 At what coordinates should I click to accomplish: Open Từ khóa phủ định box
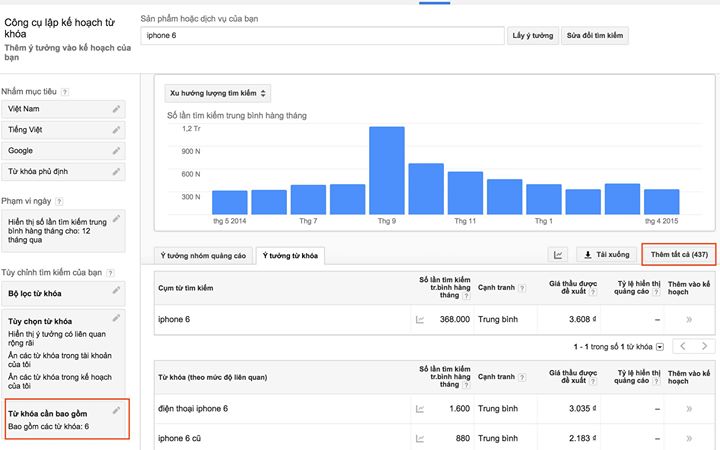pos(63,172)
